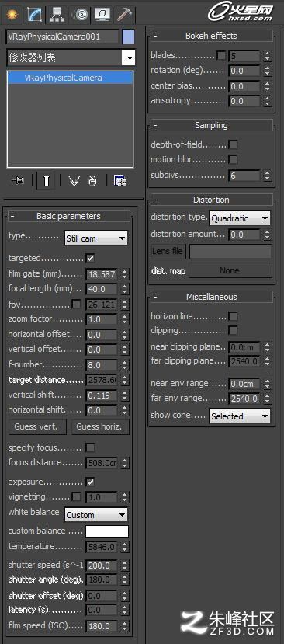284x644 pixels.
Task: Open the Modify command panel tab
Action: coord(34,15)
